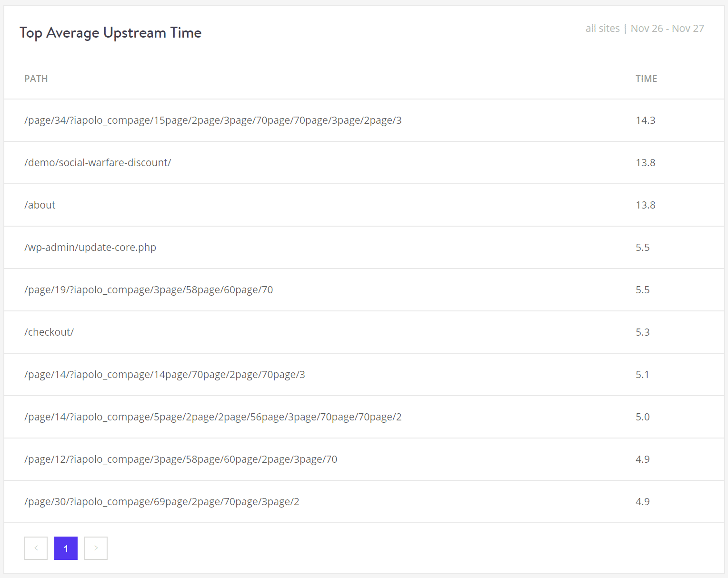Click the PATH column header
Image resolution: width=728 pixels, height=578 pixels.
[x=36, y=79]
